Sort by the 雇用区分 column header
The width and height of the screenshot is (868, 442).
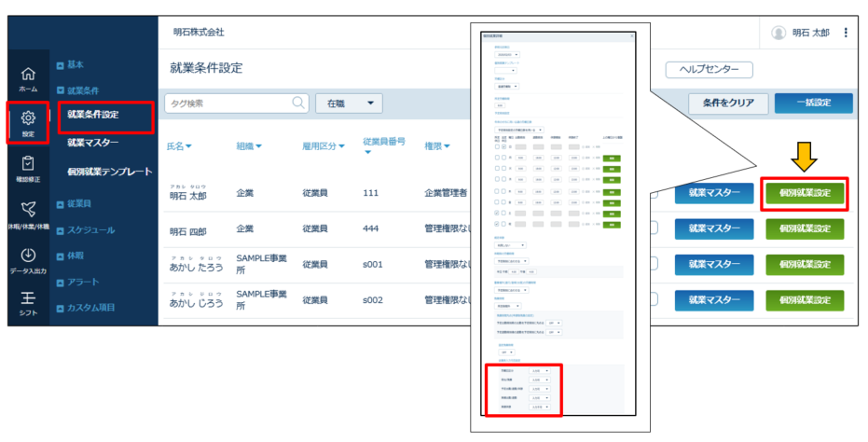(x=324, y=146)
